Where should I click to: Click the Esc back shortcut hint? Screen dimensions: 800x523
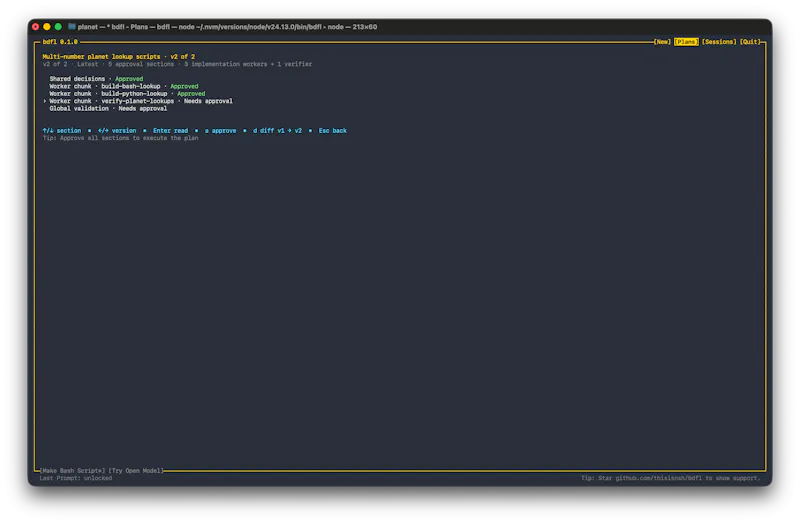pos(333,131)
